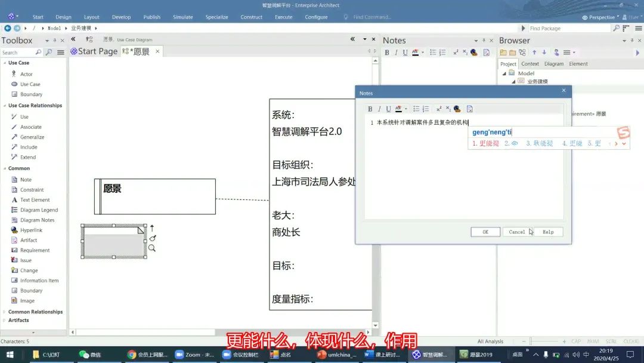Click OK in the Notes dialog
The height and width of the screenshot is (363, 644).
[485, 232]
